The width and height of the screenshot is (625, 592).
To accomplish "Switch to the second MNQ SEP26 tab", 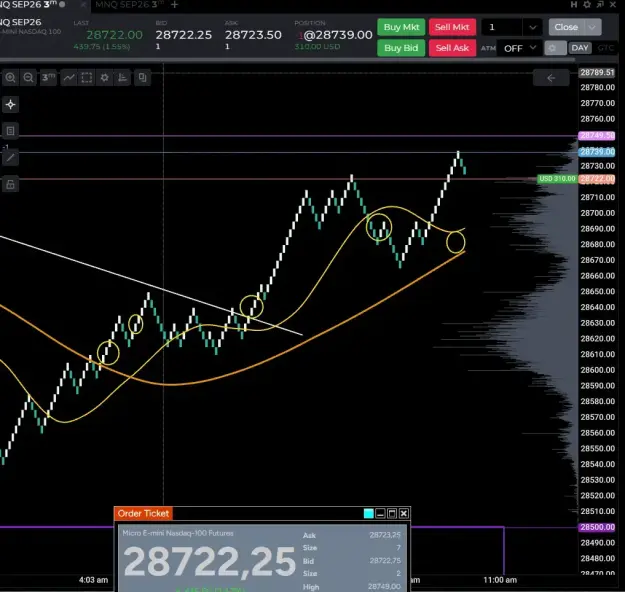I will pyautogui.click(x=130, y=5).
